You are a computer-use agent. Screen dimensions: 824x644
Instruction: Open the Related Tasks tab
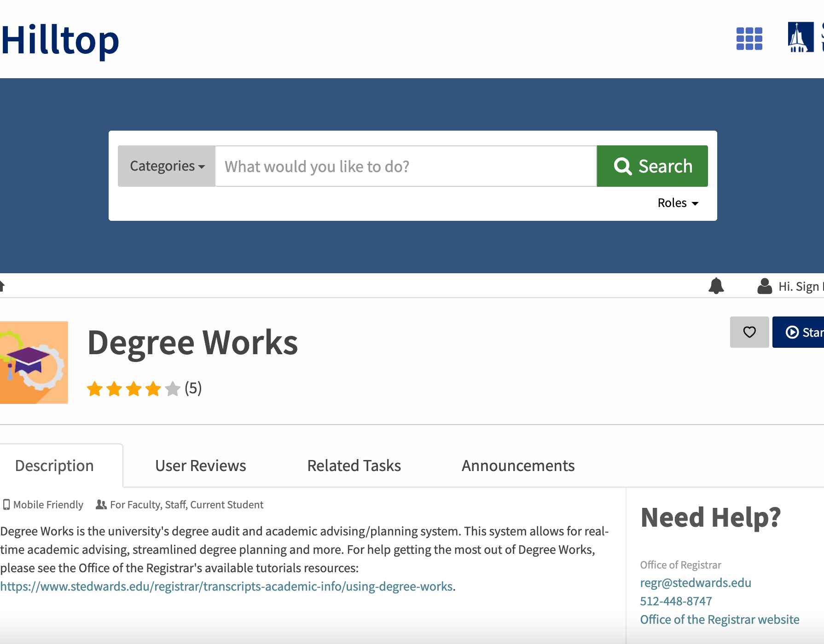coord(354,466)
